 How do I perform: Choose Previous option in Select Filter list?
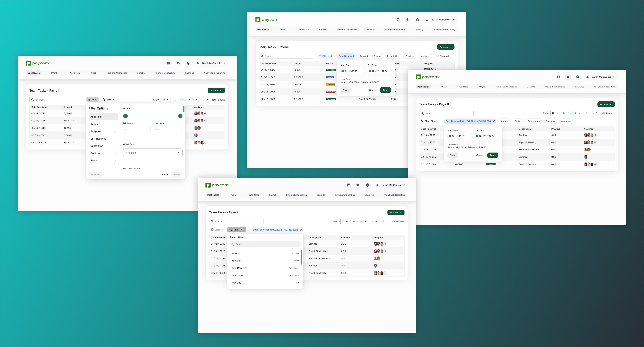coord(265,283)
